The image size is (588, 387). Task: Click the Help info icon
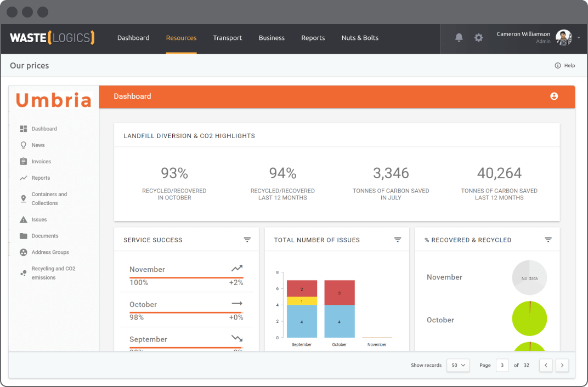558,66
